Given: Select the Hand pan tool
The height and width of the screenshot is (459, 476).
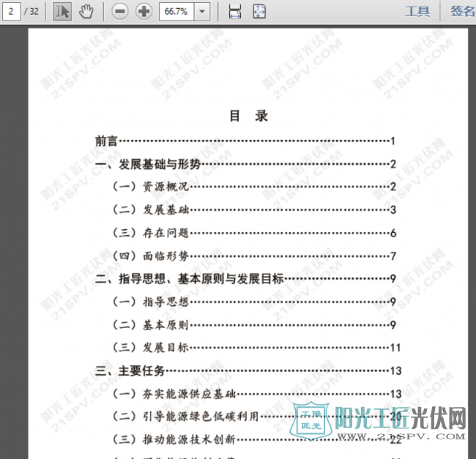Looking at the screenshot, I should click(86, 12).
